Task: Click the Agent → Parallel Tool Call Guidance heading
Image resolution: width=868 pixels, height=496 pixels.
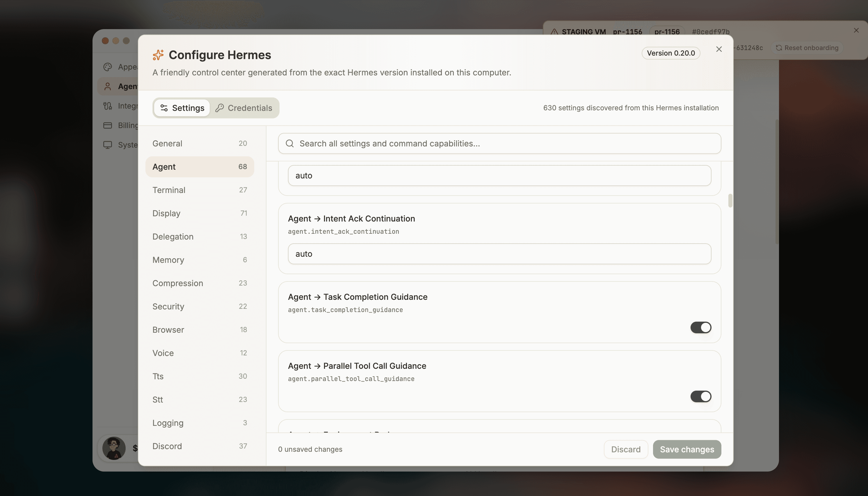Action: [357, 366]
